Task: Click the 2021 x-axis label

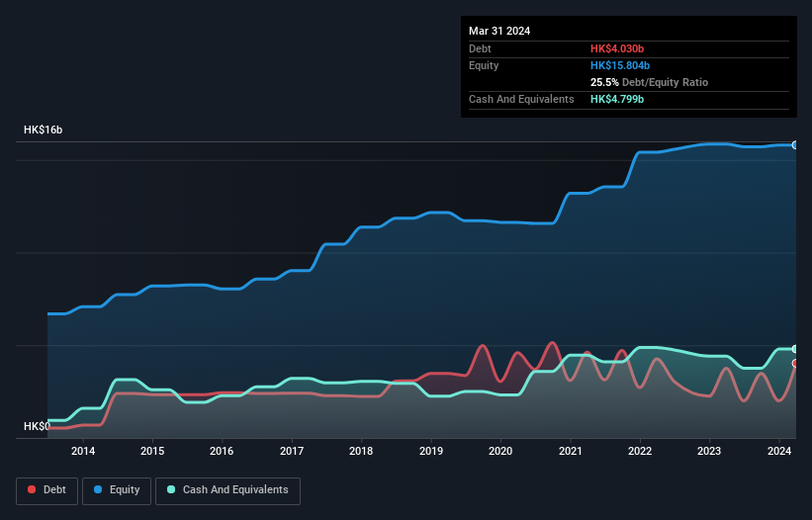Action: [570, 451]
